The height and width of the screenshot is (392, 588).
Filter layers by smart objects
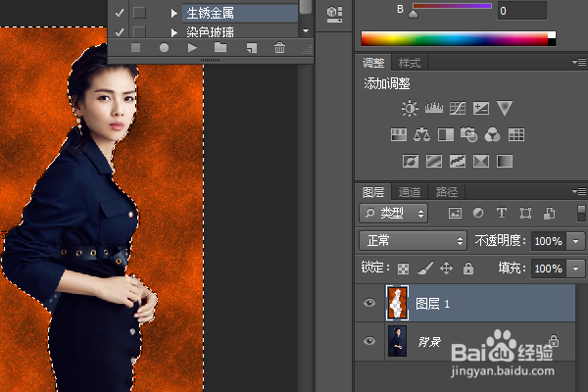pos(549,213)
